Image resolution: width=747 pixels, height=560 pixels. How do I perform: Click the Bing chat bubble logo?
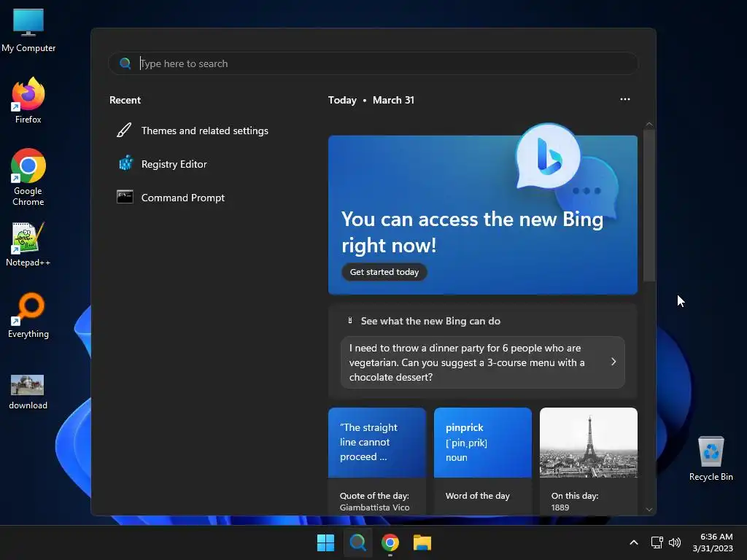548,156
